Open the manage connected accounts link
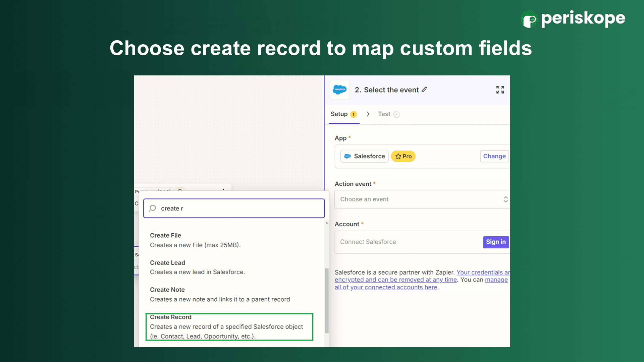The height and width of the screenshot is (362, 644). [386, 287]
